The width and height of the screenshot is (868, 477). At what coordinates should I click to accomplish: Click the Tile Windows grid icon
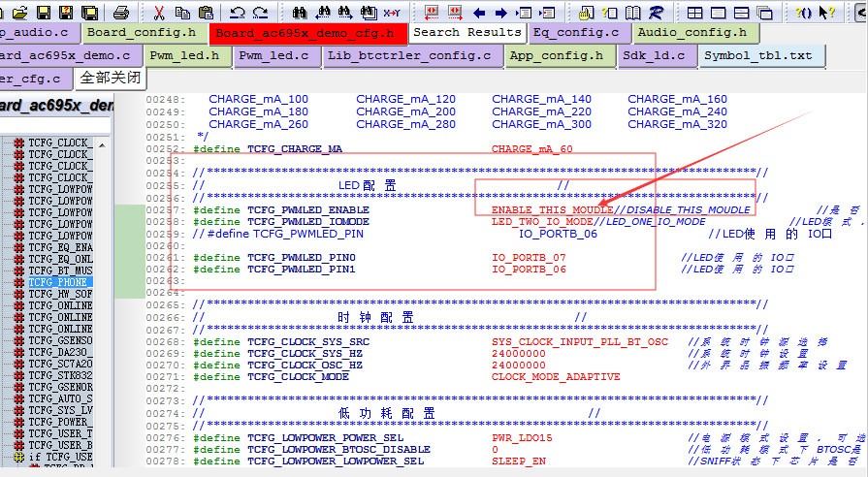(694, 13)
